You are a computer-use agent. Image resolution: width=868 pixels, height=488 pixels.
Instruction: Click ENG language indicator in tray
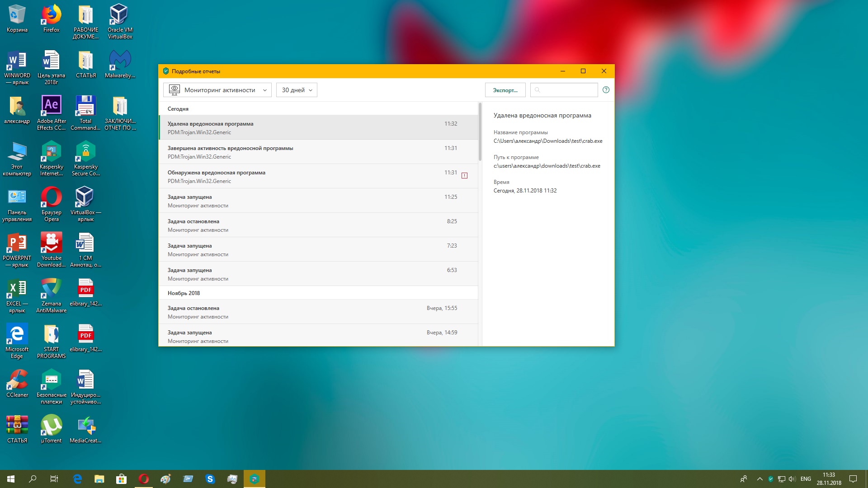[x=805, y=479]
